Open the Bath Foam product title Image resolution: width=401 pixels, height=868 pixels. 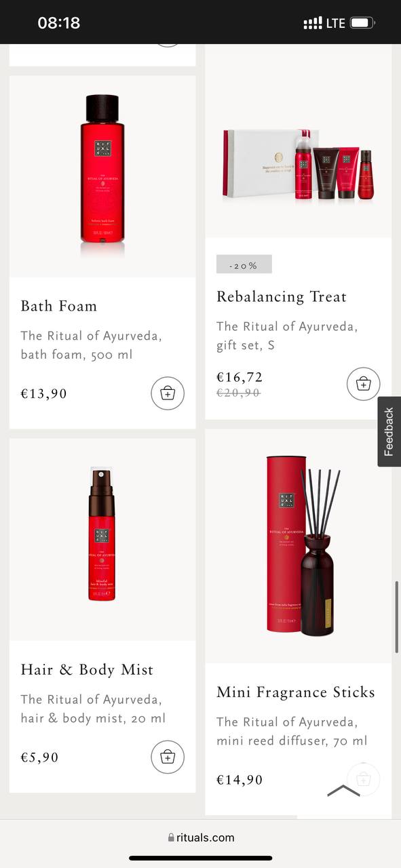click(59, 306)
